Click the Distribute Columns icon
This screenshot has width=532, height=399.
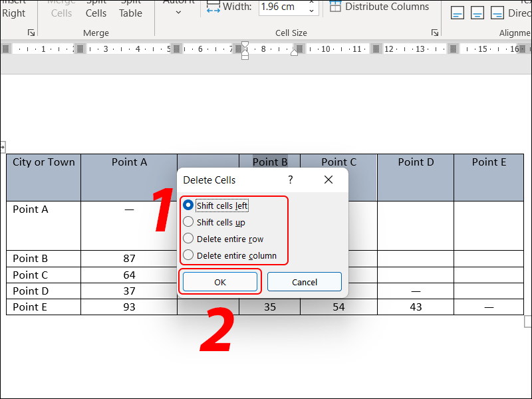[335, 7]
